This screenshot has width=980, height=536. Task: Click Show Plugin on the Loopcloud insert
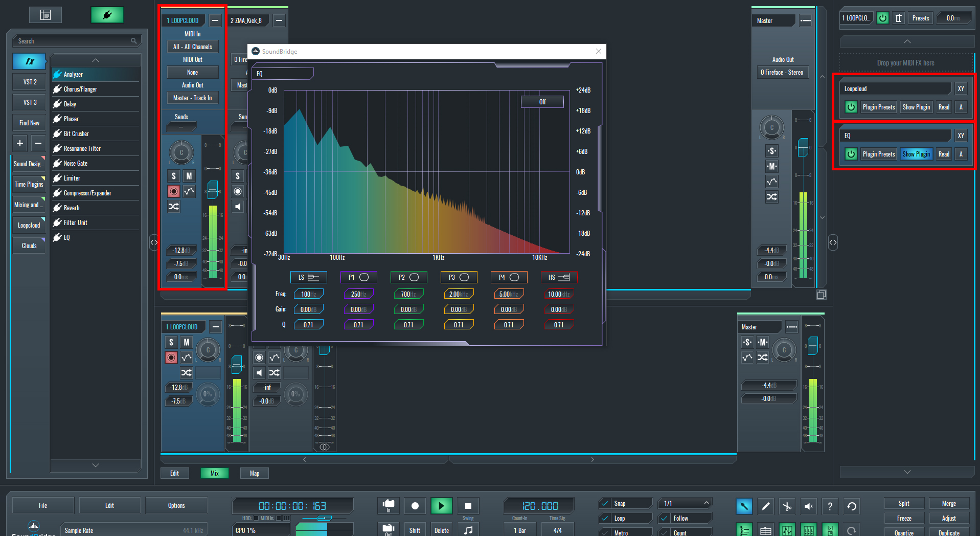click(916, 107)
